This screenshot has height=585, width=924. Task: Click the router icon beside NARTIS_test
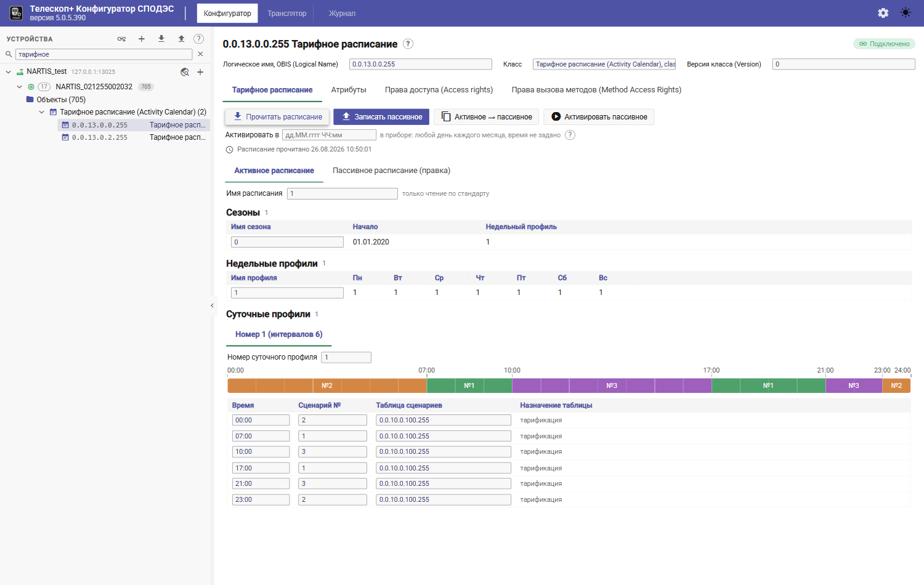20,71
